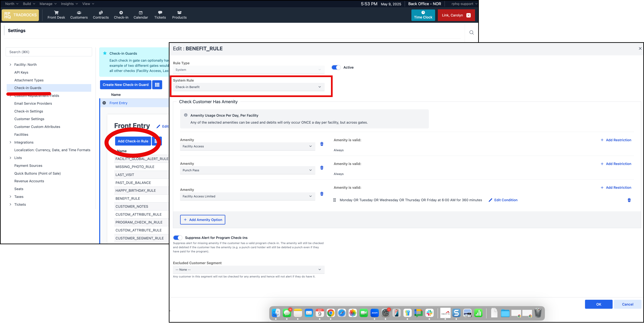This screenshot has height=324, width=644.
Task: Select Check-in Settings in sidebar
Action: point(29,111)
